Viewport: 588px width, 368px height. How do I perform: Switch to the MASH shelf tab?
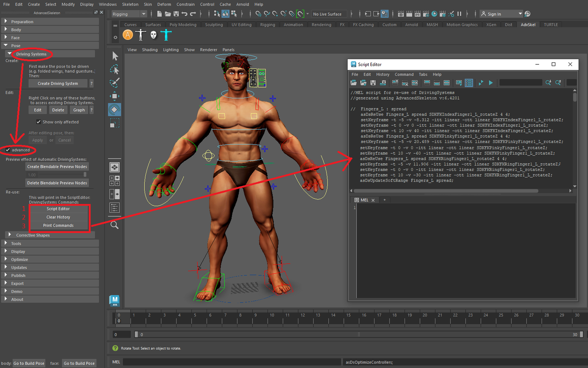point(432,25)
